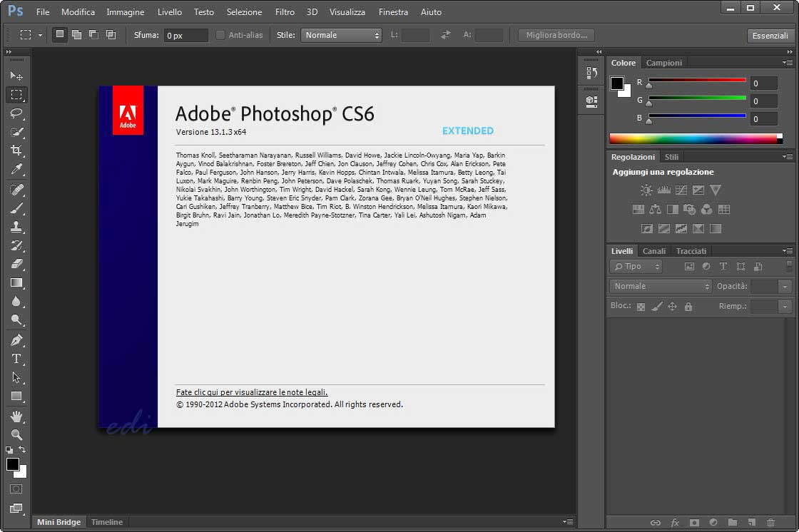Add a Channel Mixer adjustment
The height and width of the screenshot is (532, 799).
[x=707, y=210]
